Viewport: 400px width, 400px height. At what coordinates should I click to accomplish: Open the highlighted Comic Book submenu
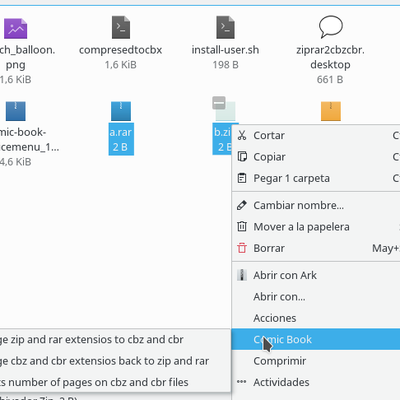click(316, 339)
